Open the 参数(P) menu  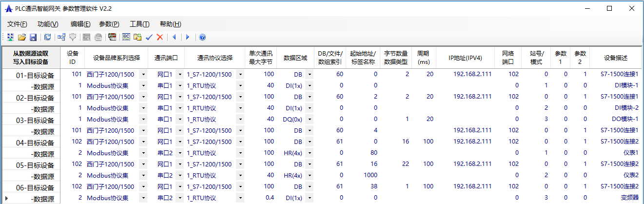[109, 24]
